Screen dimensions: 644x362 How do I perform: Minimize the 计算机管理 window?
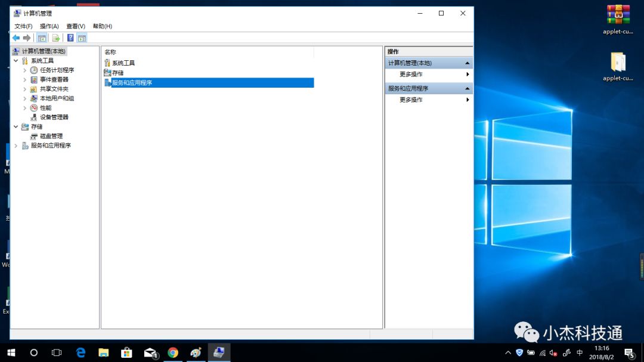click(420, 13)
